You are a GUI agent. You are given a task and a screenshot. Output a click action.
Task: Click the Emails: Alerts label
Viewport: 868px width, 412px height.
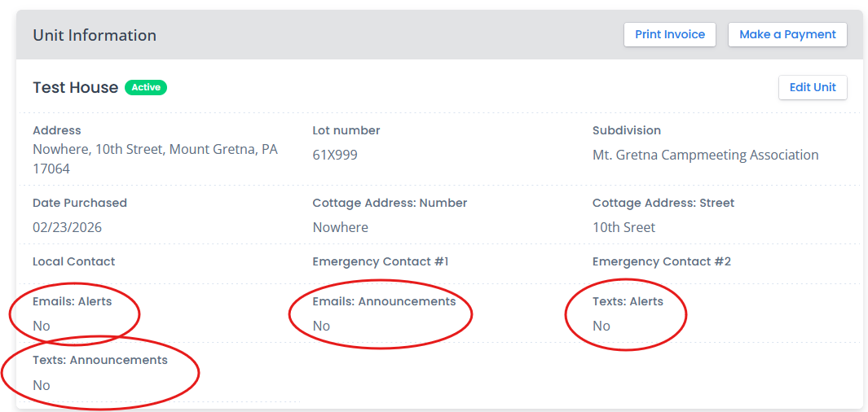pos(72,301)
